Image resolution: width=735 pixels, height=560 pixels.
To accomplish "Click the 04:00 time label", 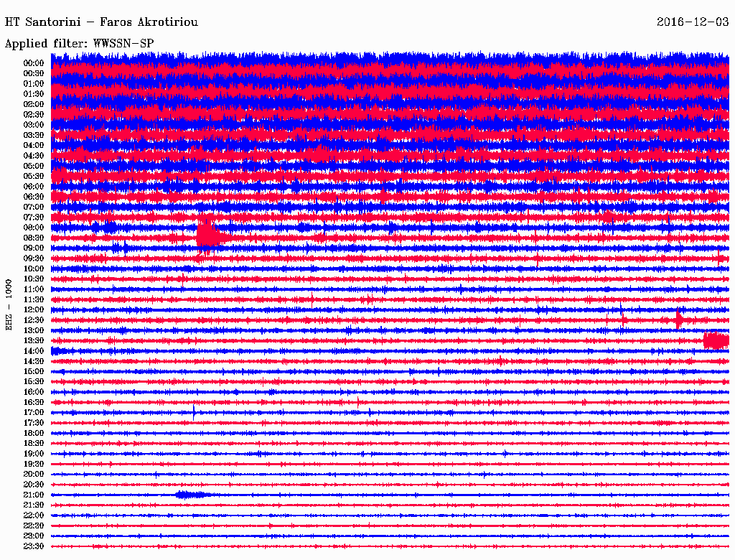I will click(34, 146).
